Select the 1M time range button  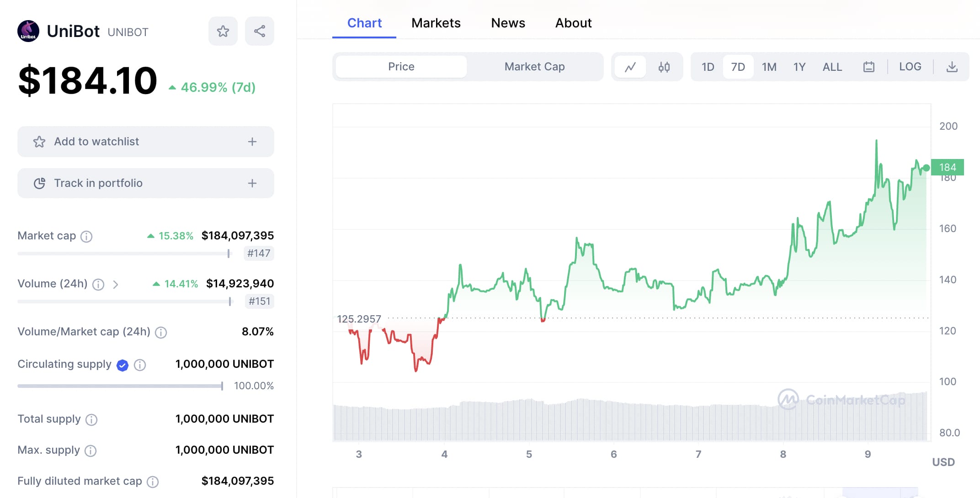pyautogui.click(x=769, y=67)
